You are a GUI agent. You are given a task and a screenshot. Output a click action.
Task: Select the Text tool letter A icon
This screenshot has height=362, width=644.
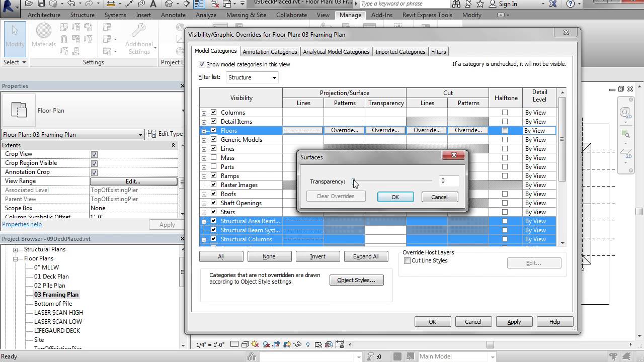coord(153,4)
